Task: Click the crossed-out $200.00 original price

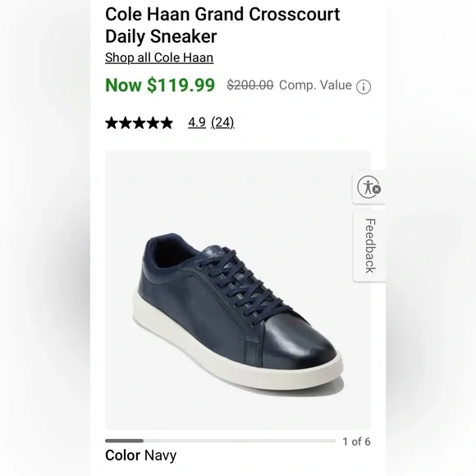Action: [249, 85]
